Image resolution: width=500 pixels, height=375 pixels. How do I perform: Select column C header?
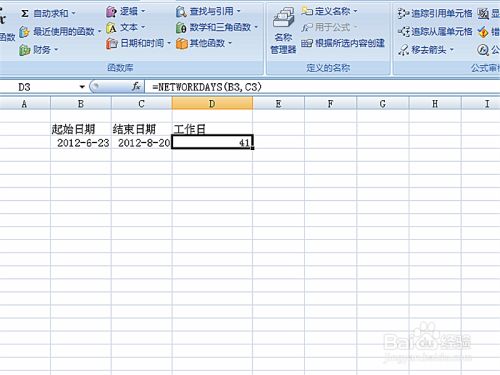coord(142,104)
